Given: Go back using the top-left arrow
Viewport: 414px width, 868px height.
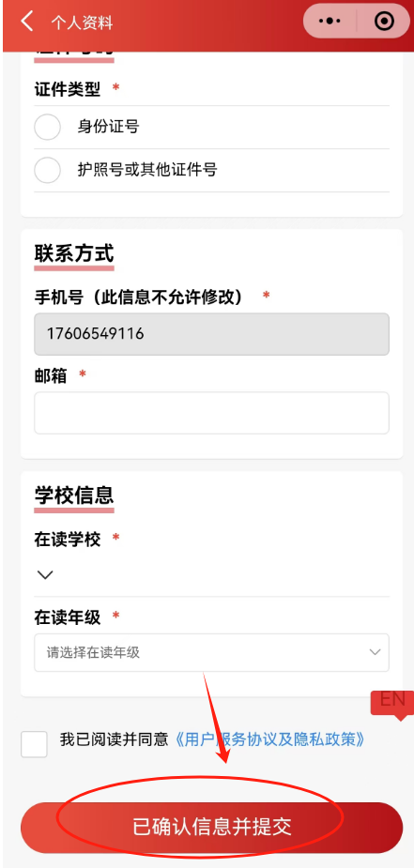Looking at the screenshot, I should (26, 22).
